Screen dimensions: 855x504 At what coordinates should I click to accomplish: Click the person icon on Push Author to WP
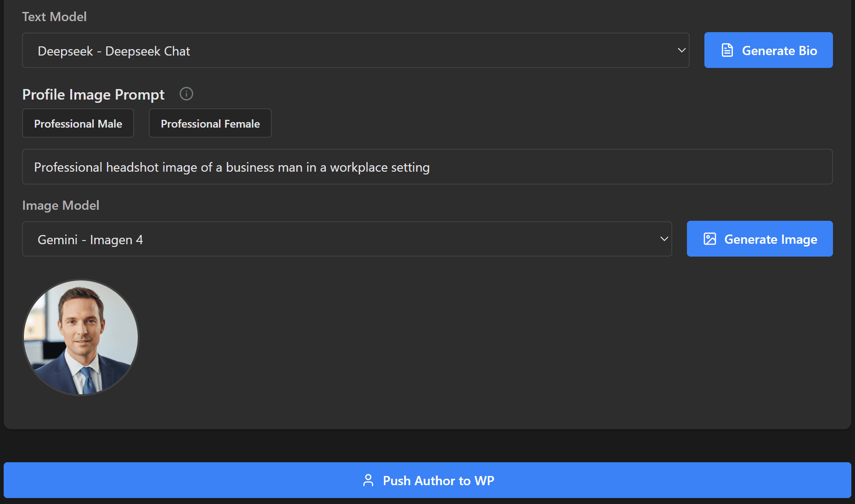(x=368, y=480)
